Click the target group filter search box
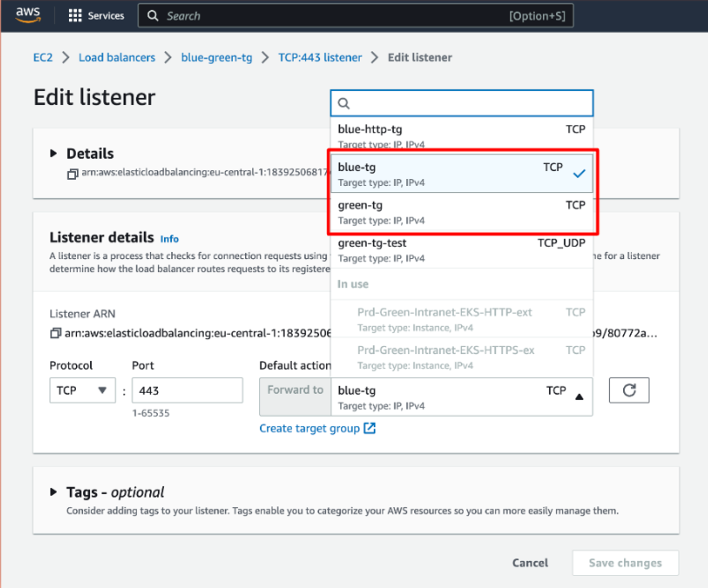 (462, 103)
